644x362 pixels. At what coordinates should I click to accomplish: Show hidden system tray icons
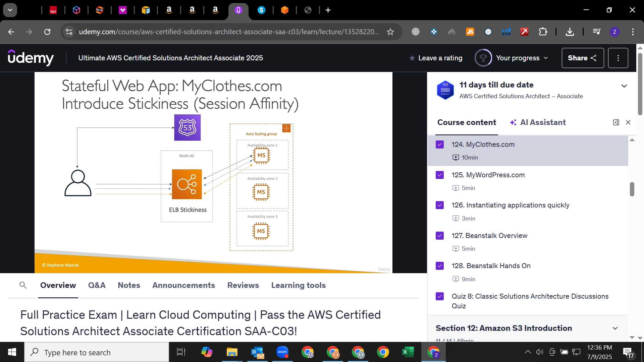click(528, 352)
